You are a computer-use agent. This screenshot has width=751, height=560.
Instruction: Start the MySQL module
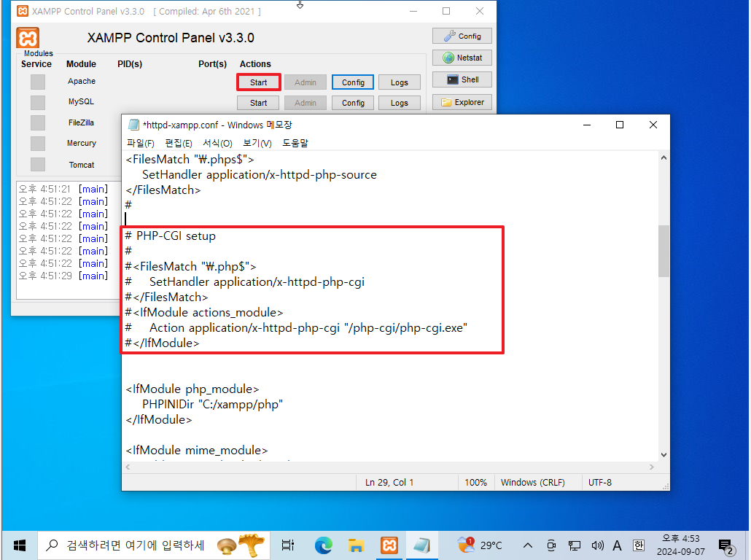[x=259, y=103]
